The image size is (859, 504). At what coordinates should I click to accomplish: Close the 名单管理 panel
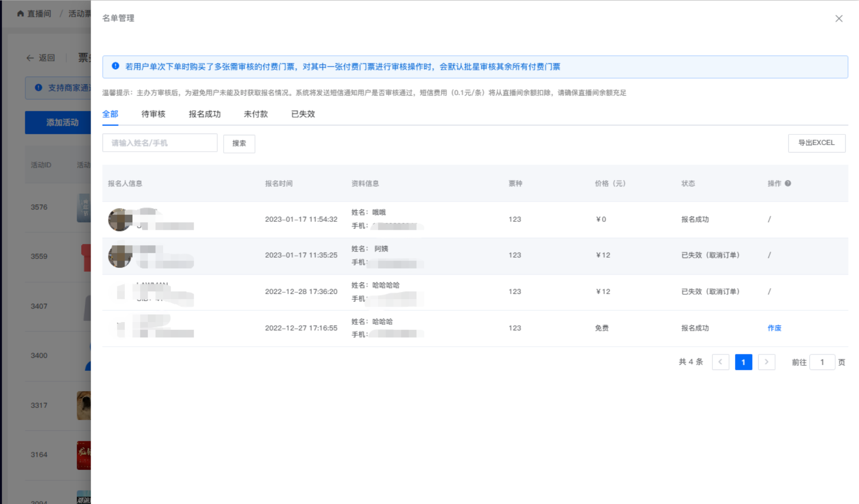coord(838,19)
